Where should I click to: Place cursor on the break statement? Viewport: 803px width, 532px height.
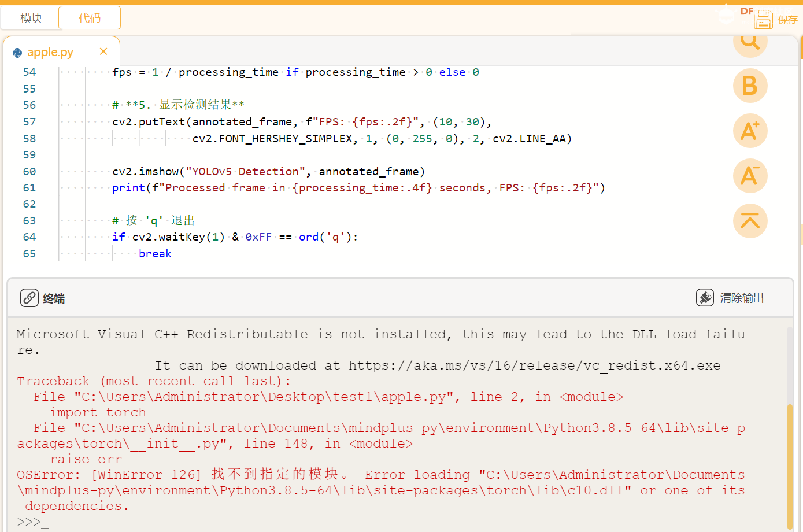point(155,254)
